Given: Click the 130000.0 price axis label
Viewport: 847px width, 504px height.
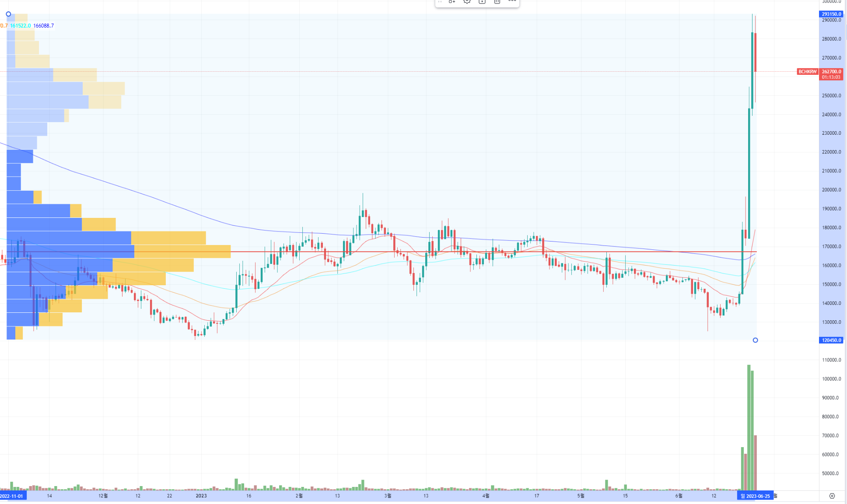Looking at the screenshot, I should pyautogui.click(x=831, y=322).
